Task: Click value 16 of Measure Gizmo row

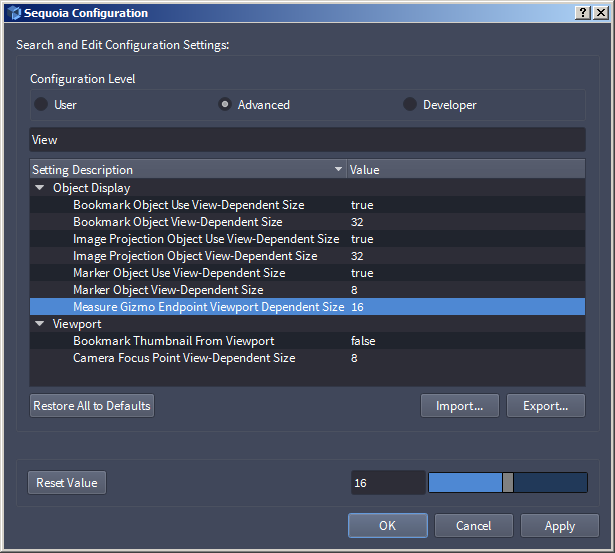Action: [357, 307]
